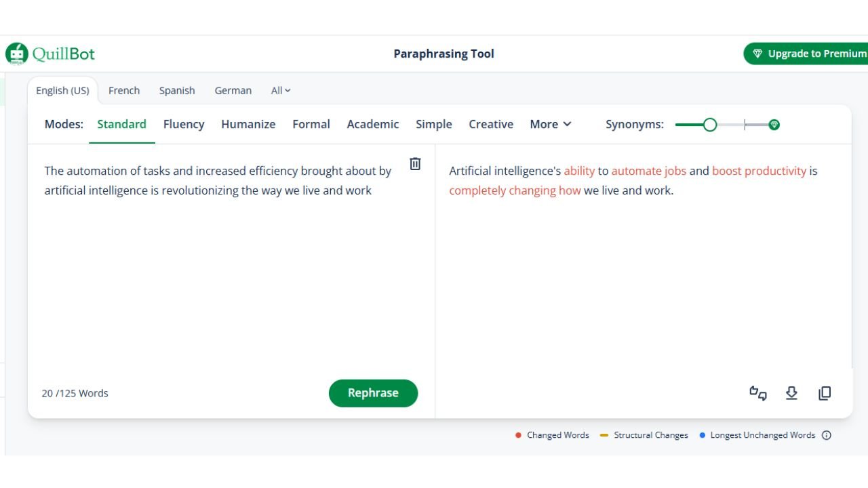The height and width of the screenshot is (488, 868).
Task: Click the thumbs feedback icon
Action: click(x=757, y=393)
